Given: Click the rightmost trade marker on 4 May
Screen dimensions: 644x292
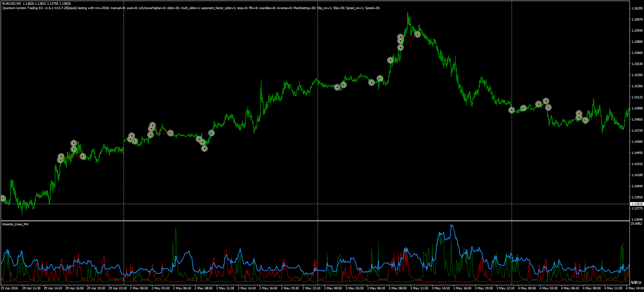Looking at the screenshot, I should tap(585, 120).
